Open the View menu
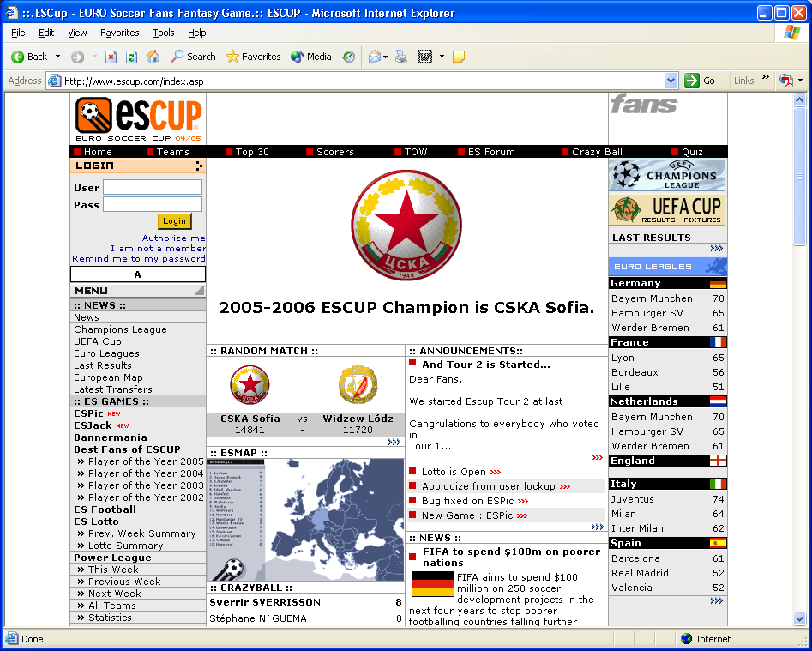812x651 pixels. click(x=78, y=33)
